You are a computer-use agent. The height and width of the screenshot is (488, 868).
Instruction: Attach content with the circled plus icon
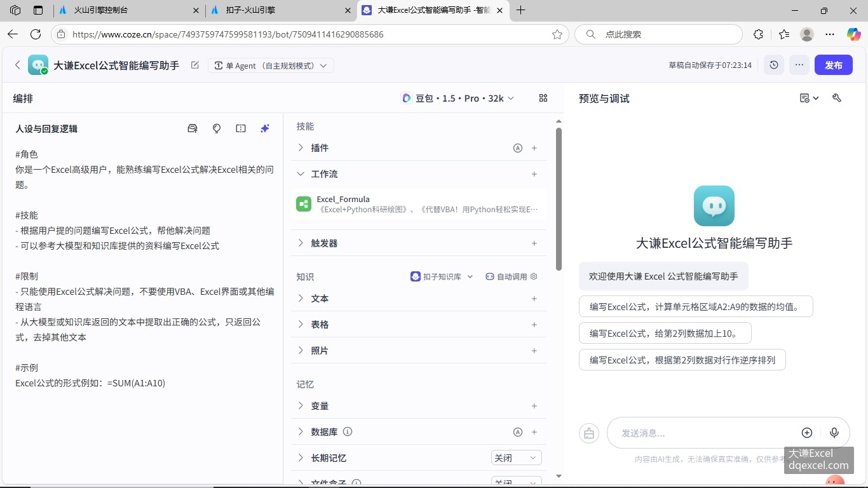807,433
